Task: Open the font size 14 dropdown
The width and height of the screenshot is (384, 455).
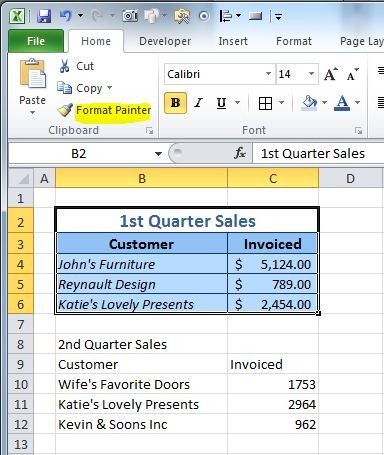Action: pos(311,74)
